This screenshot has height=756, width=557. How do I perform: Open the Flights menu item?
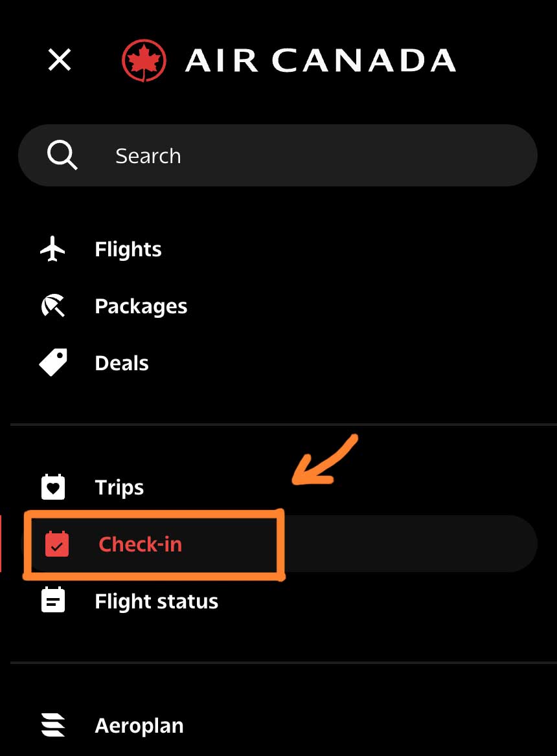128,248
